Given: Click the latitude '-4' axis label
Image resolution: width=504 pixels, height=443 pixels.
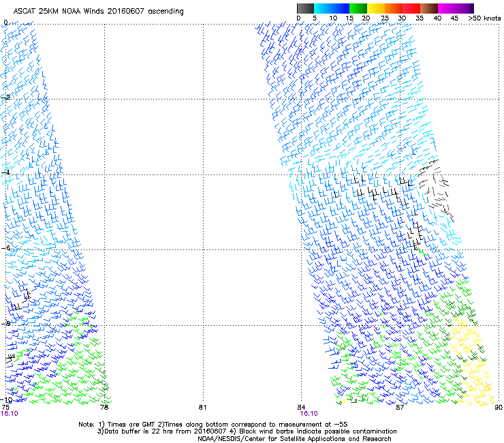Looking at the screenshot, I should tap(5, 172).
